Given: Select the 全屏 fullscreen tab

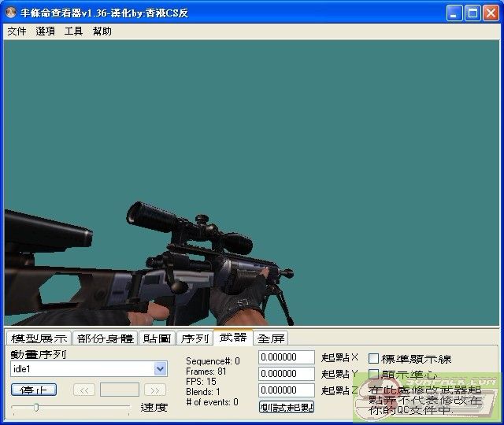Looking at the screenshot, I should coord(271,338).
